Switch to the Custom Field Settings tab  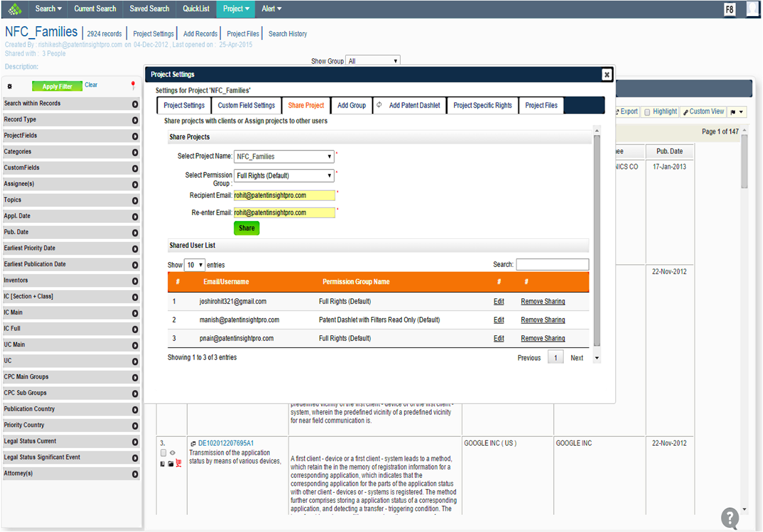click(x=246, y=105)
